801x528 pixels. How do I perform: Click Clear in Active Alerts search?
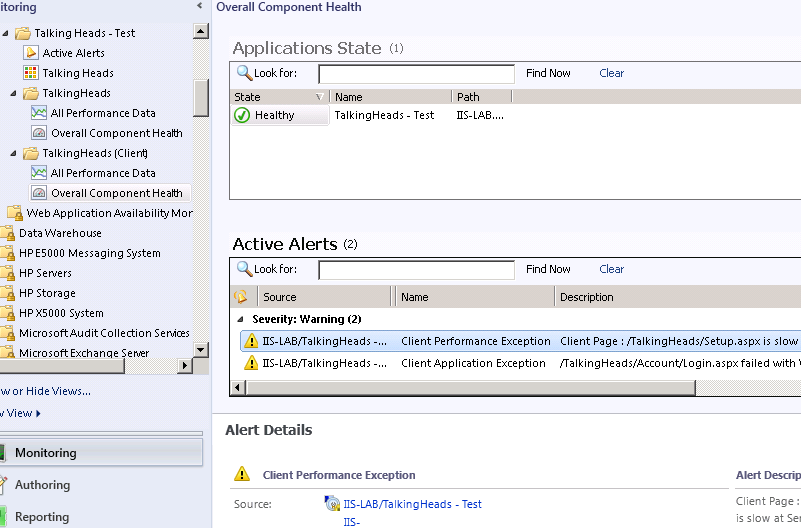[611, 269]
